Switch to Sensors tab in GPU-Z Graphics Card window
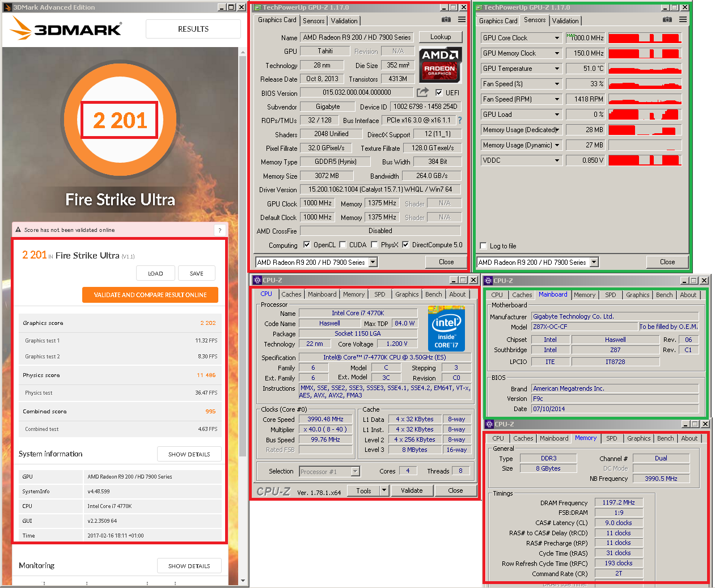This screenshot has width=715, height=588. (314, 21)
